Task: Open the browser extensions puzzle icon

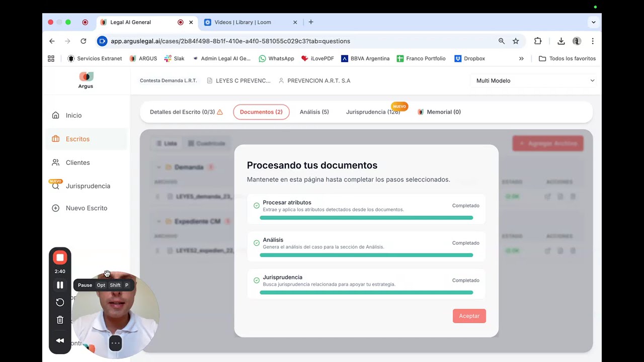Action: 538,41
